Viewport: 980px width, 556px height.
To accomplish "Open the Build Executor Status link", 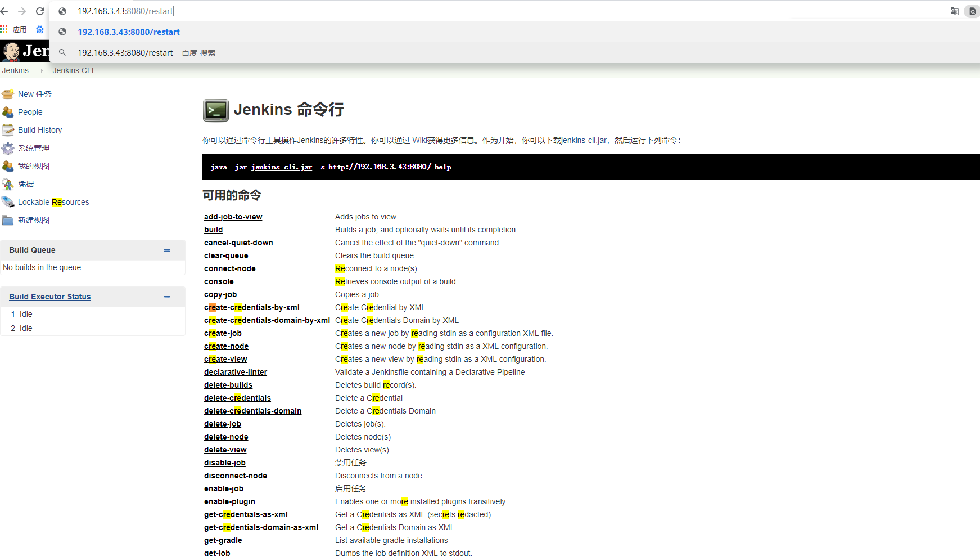I will point(49,297).
